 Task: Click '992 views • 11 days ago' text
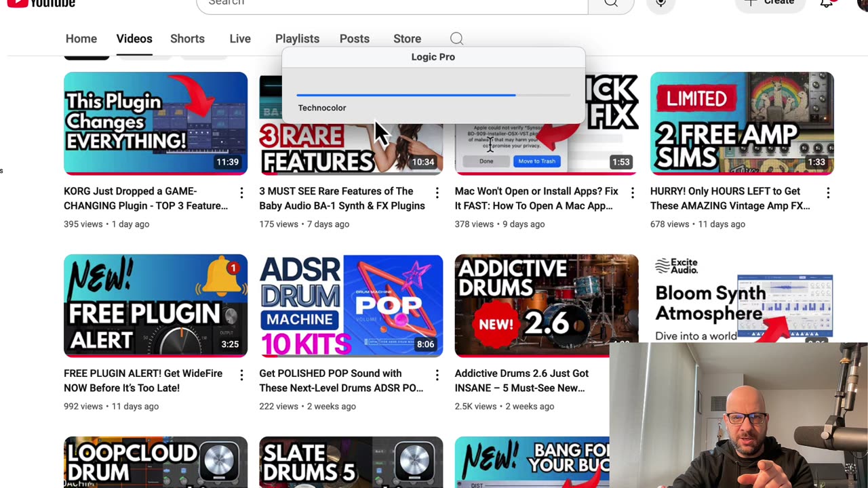111,406
